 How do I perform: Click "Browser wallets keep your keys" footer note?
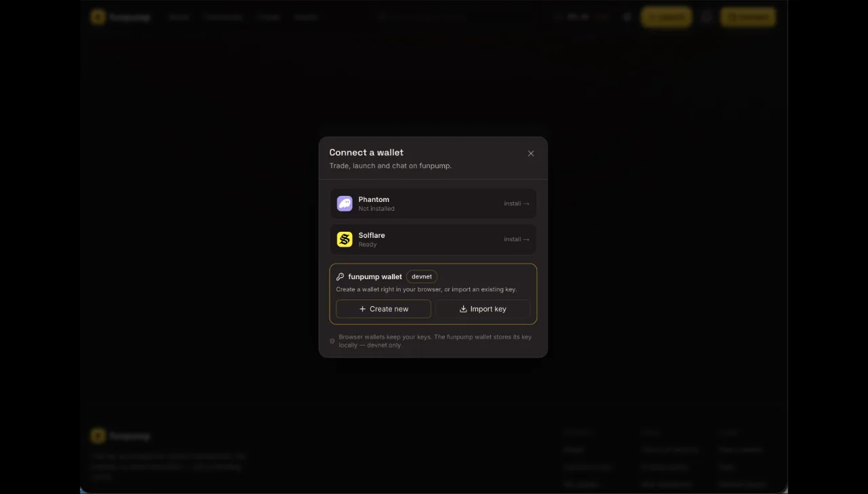click(x=435, y=341)
